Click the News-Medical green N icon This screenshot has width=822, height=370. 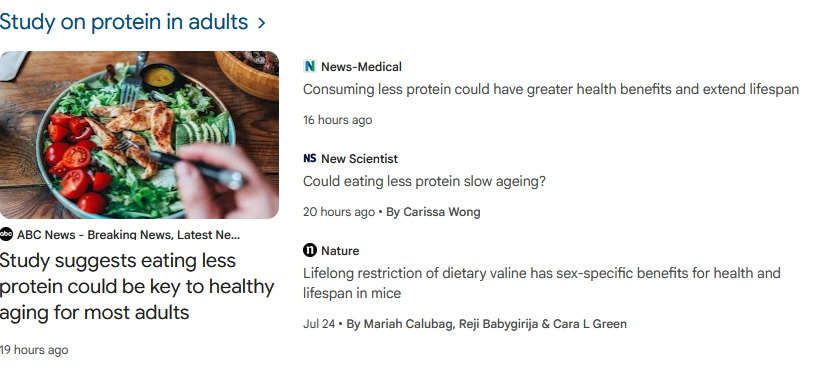310,66
